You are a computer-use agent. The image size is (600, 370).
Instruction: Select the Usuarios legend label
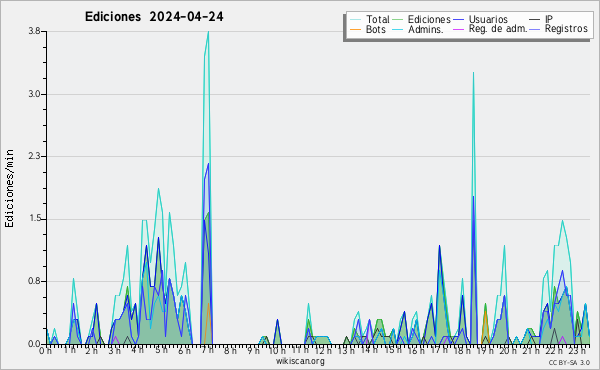click(488, 19)
